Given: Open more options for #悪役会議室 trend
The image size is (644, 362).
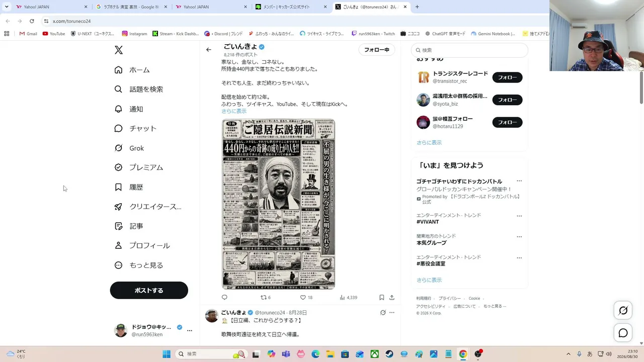Looking at the screenshot, I should pos(519,258).
